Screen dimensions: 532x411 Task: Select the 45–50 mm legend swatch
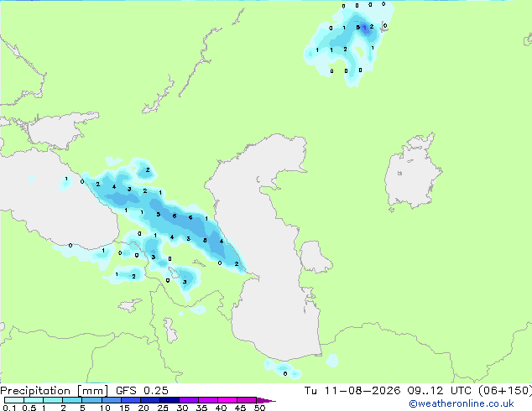(x=247, y=400)
